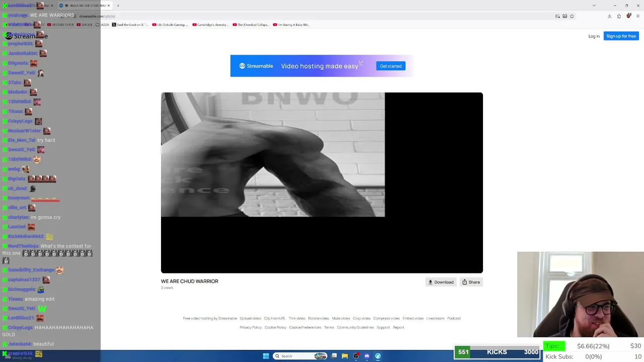Image resolution: width=644 pixels, height=362 pixels.
Task: Download the video
Action: tap(441, 282)
